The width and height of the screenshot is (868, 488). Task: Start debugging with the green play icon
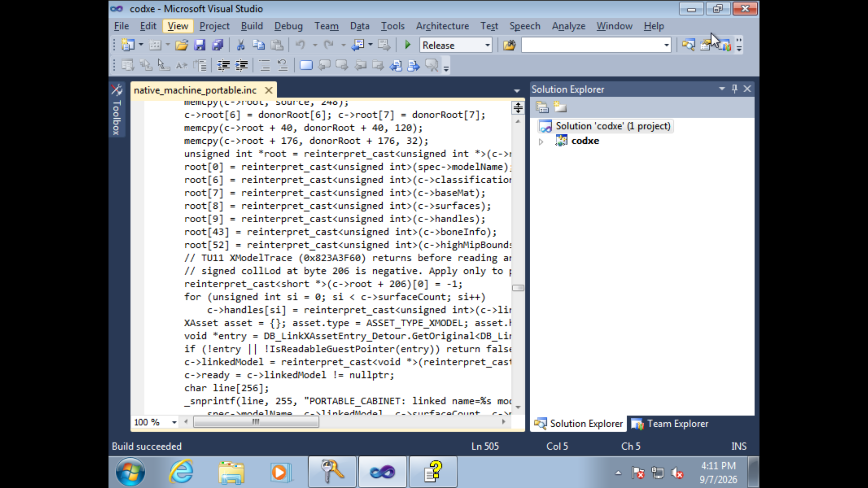(x=408, y=45)
